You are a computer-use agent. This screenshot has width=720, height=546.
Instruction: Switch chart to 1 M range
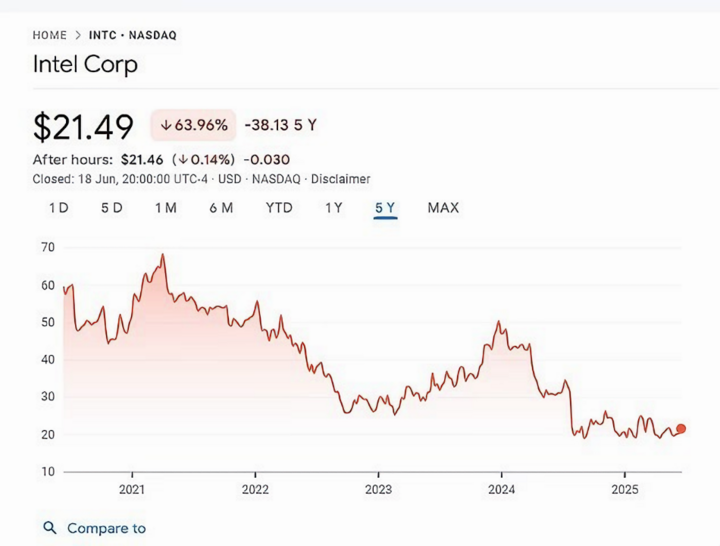166,208
